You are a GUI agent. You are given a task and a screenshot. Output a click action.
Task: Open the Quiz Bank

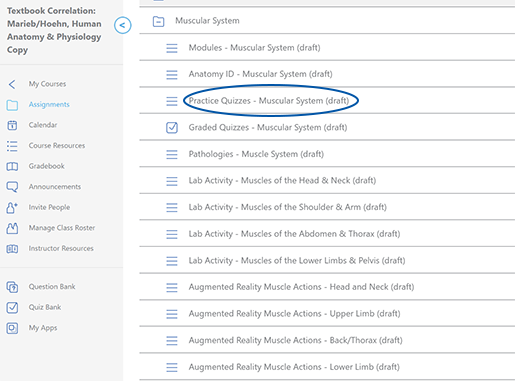click(x=45, y=307)
